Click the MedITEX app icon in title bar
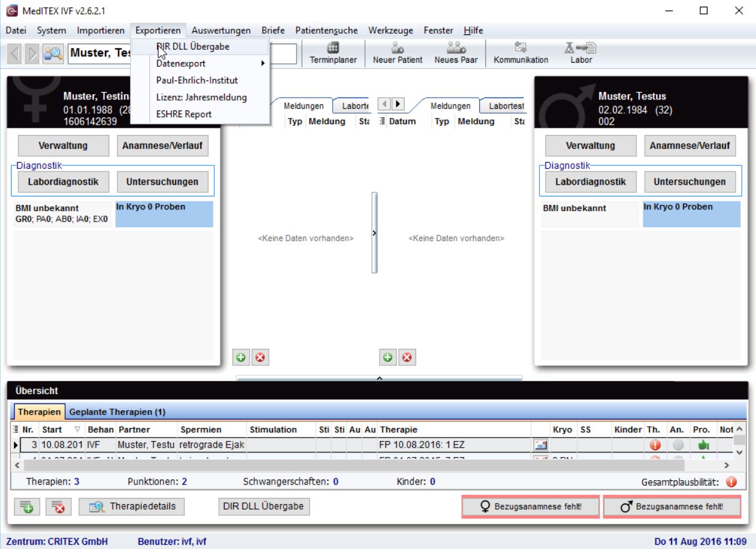This screenshot has height=549, width=756. pyautogui.click(x=10, y=10)
